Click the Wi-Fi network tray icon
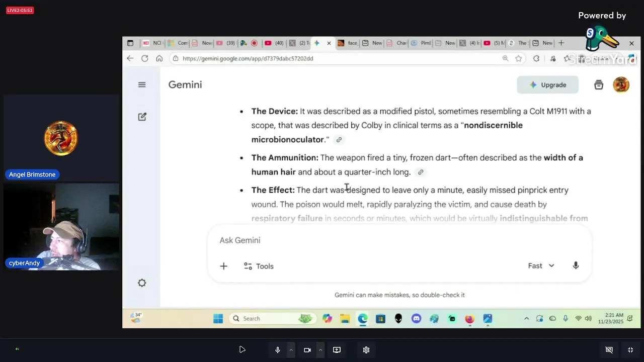Screen dimensions: 644x362 click(578, 319)
